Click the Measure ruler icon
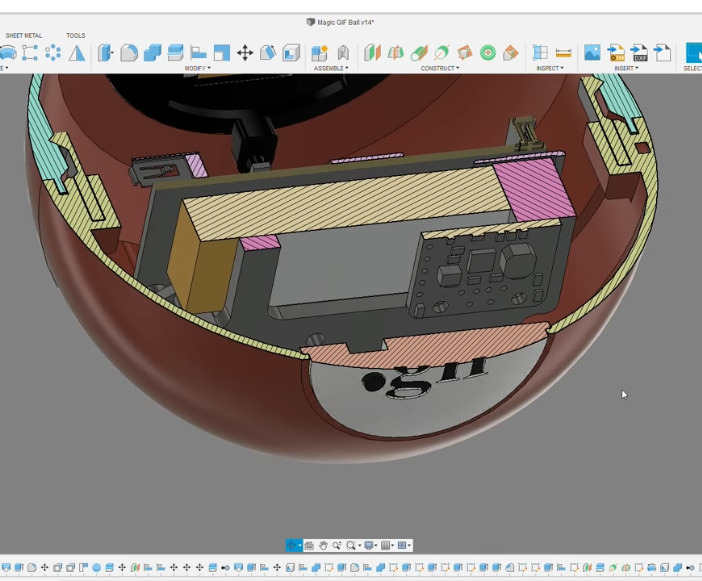This screenshot has width=702, height=581. 564,53
